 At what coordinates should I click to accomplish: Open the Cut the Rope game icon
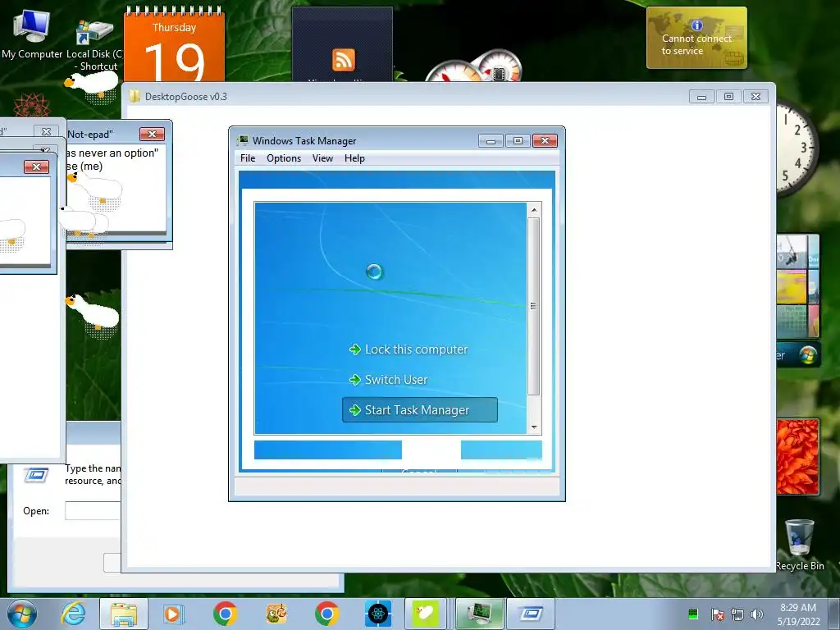click(x=276, y=614)
